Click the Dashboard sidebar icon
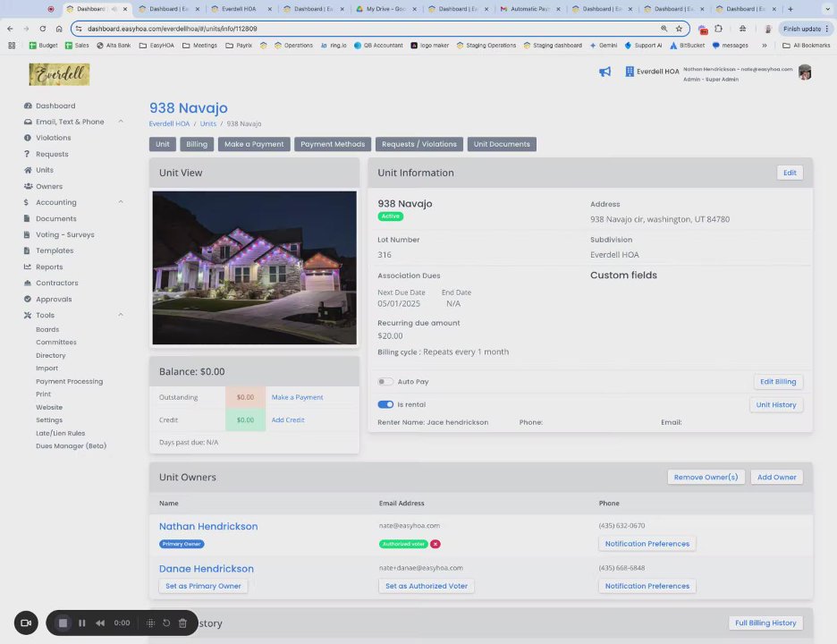Screen dimensions: 837x644 click(28, 106)
